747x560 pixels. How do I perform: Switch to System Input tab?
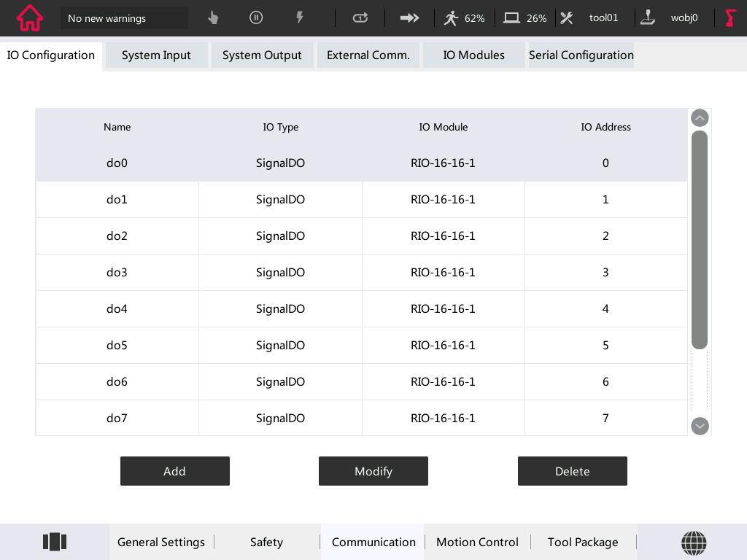(x=156, y=55)
